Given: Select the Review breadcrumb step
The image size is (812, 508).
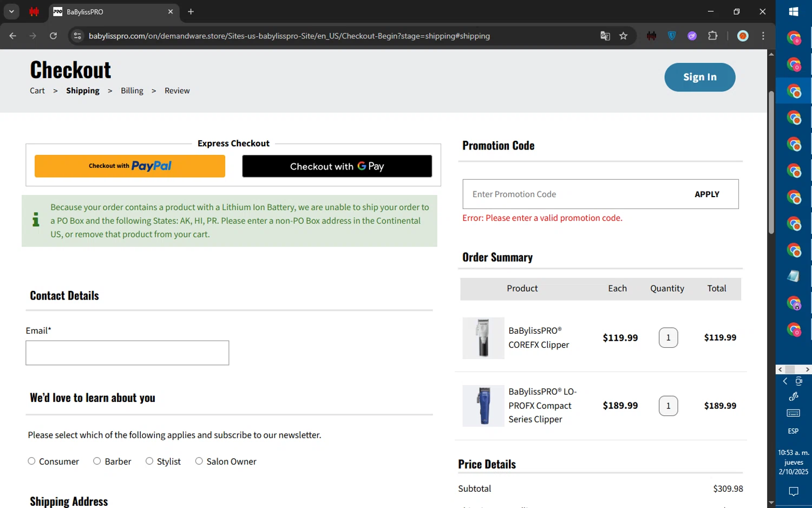Looking at the screenshot, I should [x=177, y=90].
